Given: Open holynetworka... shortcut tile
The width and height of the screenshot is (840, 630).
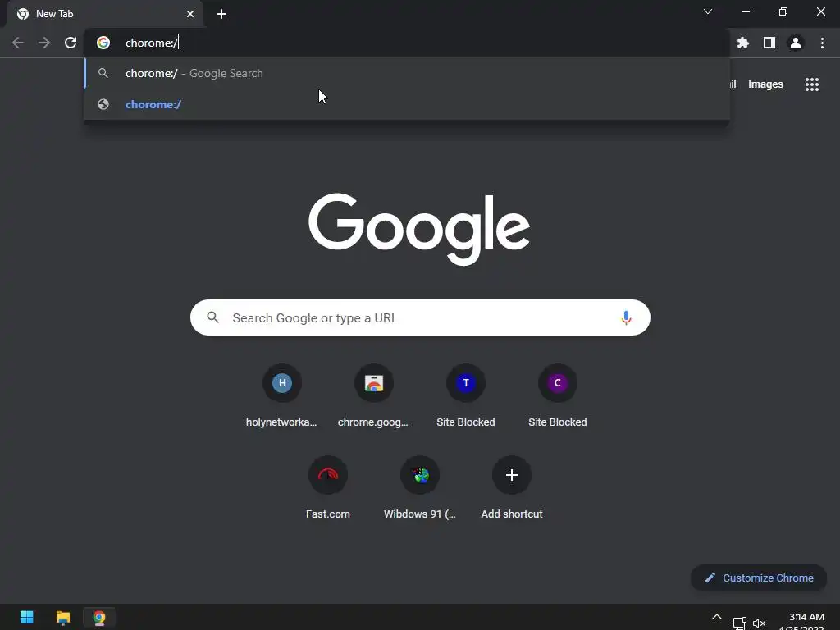Looking at the screenshot, I should tap(282, 396).
